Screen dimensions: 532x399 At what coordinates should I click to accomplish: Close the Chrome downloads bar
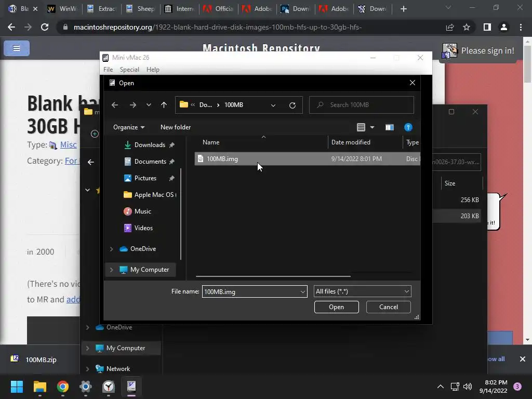coord(523,359)
